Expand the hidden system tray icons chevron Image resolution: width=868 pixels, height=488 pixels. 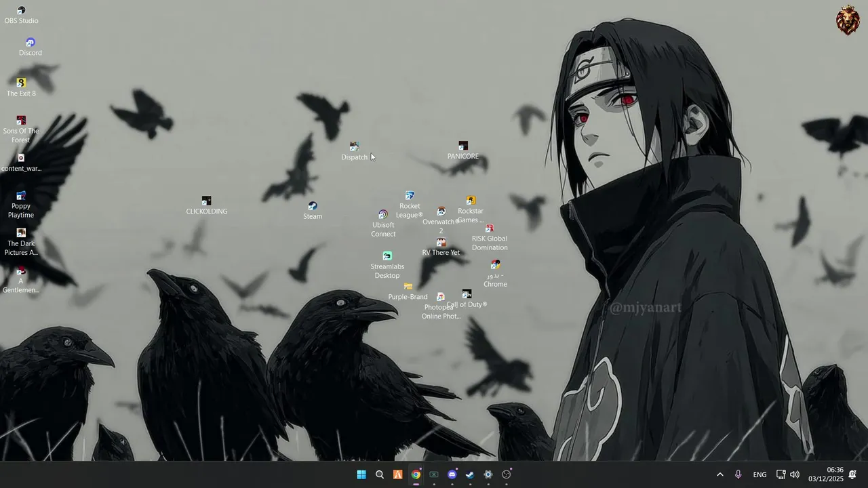[x=720, y=474]
